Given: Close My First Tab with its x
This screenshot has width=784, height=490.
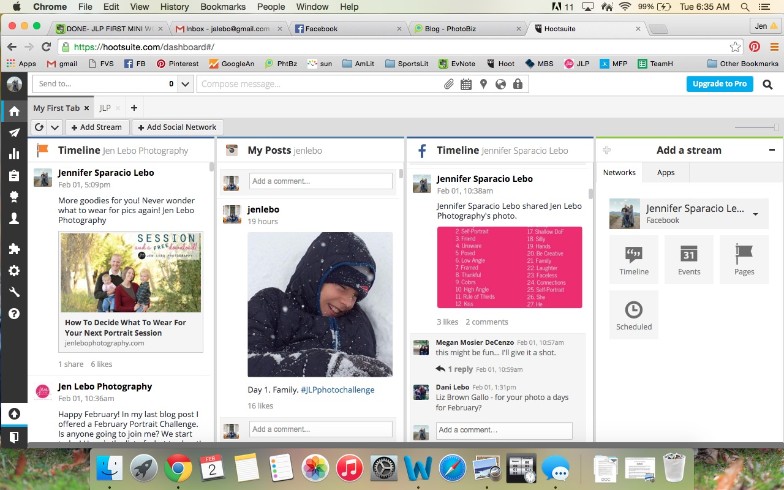Looking at the screenshot, I should tap(86, 108).
